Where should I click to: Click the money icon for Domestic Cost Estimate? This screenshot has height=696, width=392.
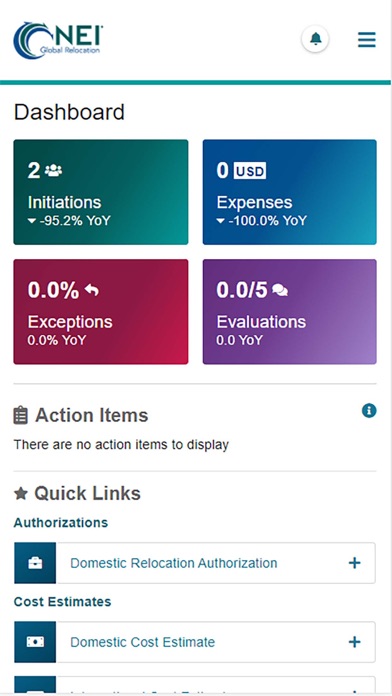pyautogui.click(x=35, y=642)
